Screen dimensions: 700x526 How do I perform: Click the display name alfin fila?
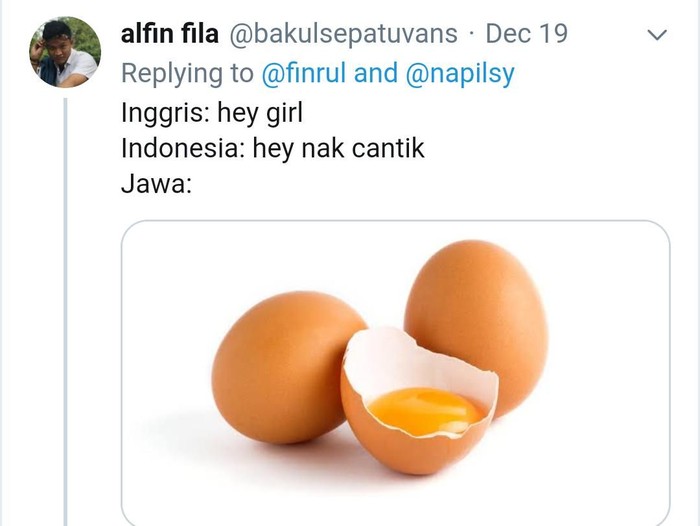click(x=170, y=34)
